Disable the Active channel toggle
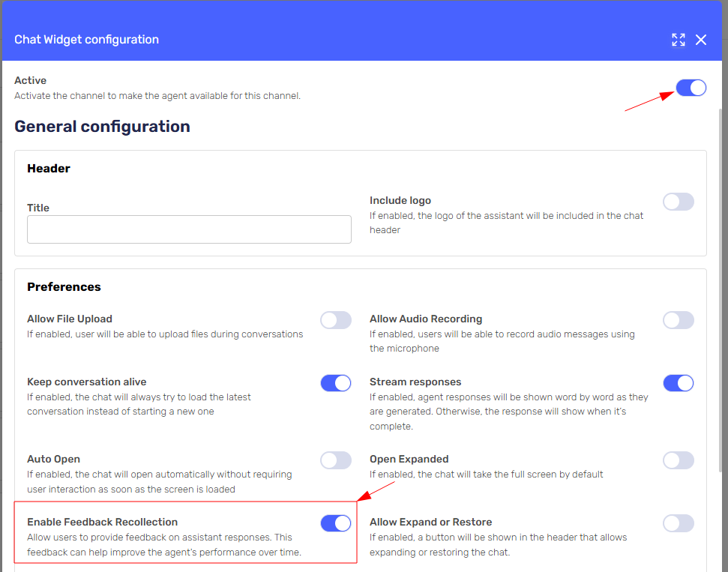 click(691, 88)
